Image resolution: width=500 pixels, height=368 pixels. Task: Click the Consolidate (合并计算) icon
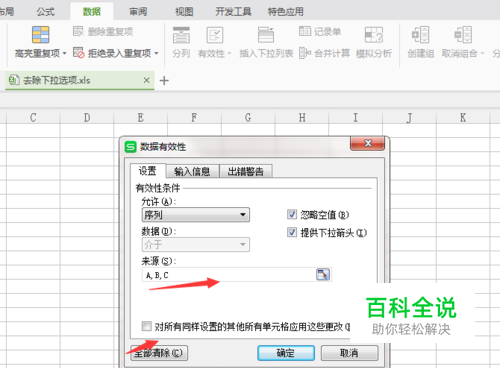click(305, 53)
